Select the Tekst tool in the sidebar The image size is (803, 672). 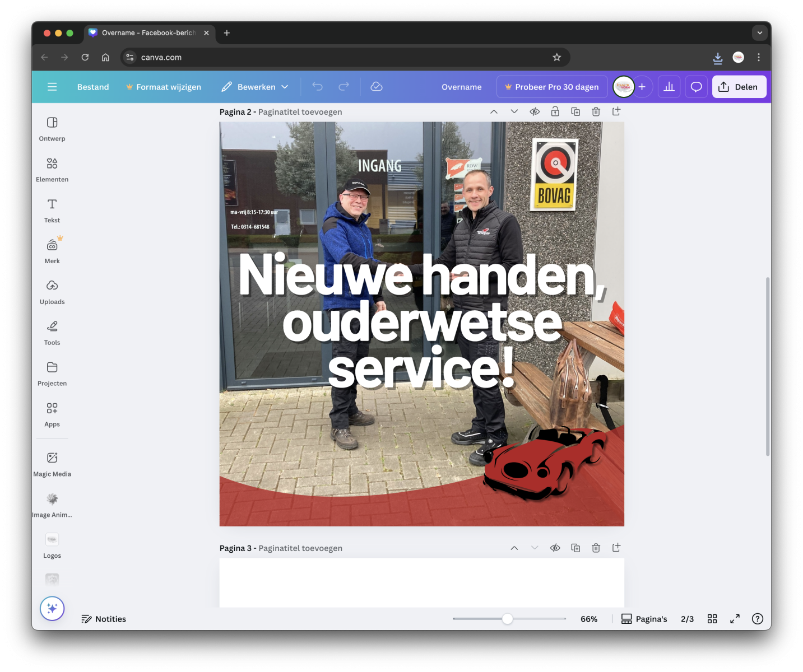click(x=52, y=210)
